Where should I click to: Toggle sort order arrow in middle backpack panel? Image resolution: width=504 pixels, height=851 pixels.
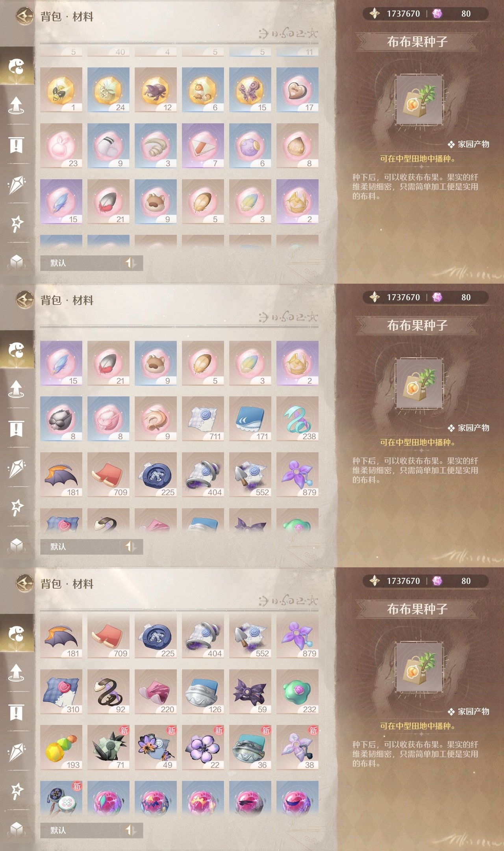131,546
